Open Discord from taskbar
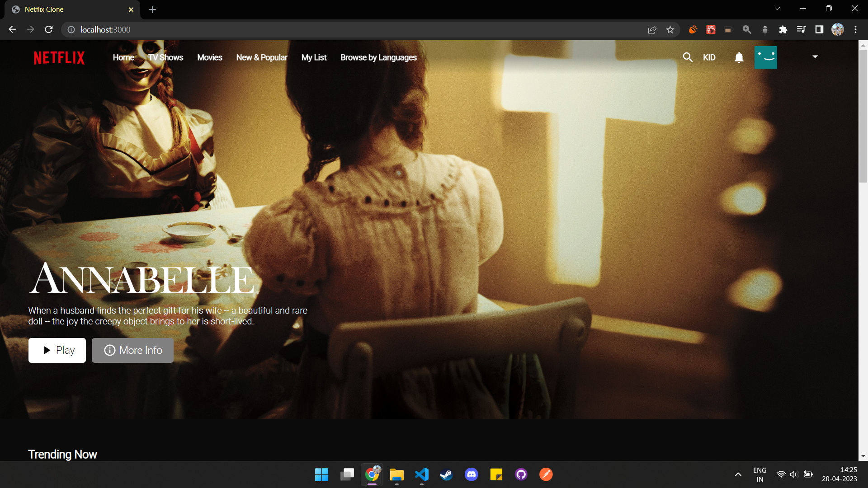 click(471, 474)
